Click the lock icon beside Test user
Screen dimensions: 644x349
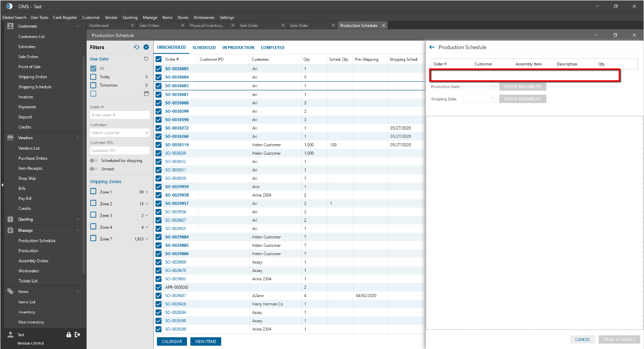(x=69, y=335)
